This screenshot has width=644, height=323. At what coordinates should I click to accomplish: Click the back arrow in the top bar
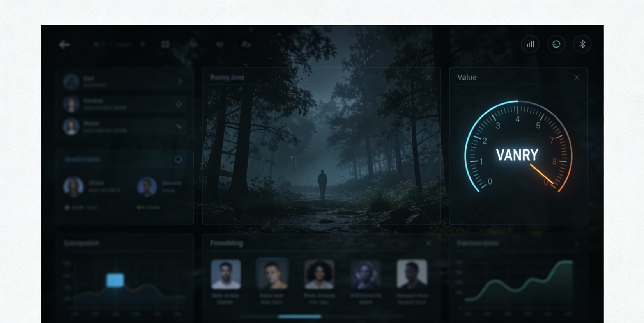(x=64, y=44)
